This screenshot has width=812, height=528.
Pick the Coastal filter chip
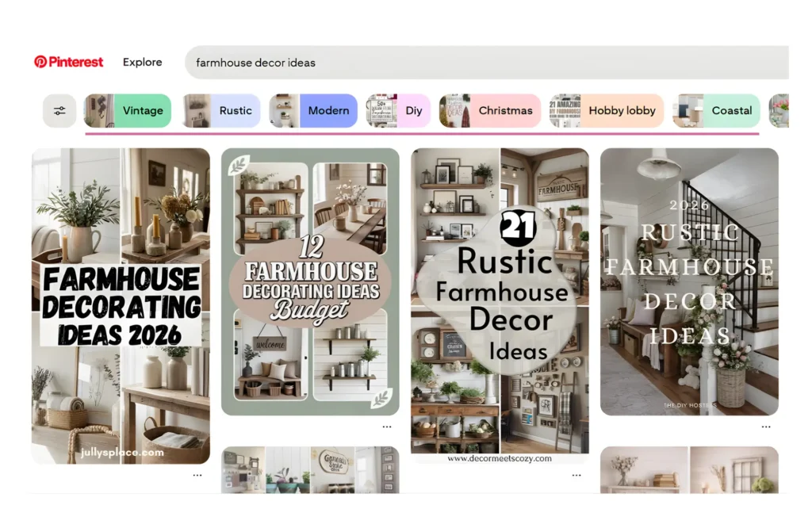(x=717, y=111)
